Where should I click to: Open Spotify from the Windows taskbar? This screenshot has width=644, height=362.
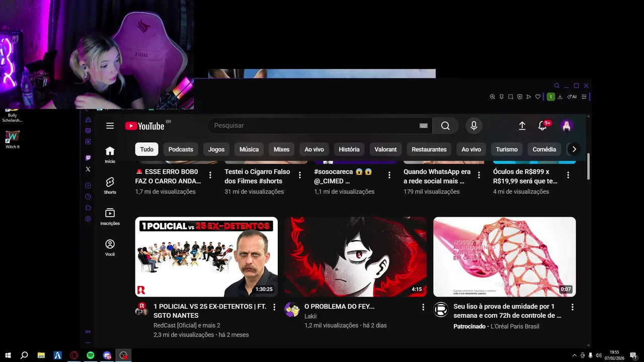pyautogui.click(x=91, y=355)
